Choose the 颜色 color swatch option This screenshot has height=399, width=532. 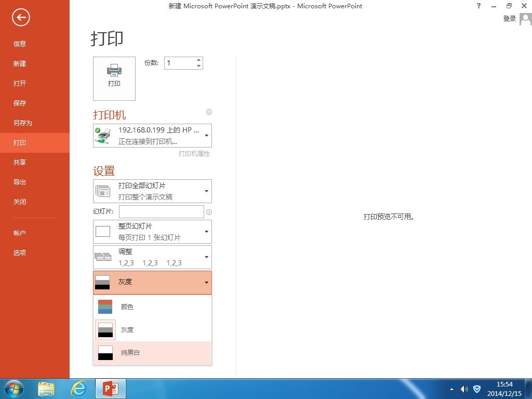point(152,307)
